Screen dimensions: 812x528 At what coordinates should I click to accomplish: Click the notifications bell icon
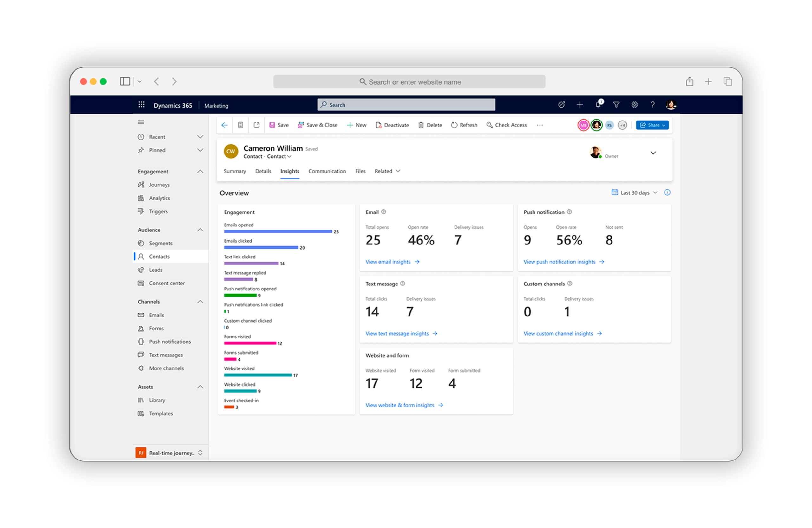point(598,105)
